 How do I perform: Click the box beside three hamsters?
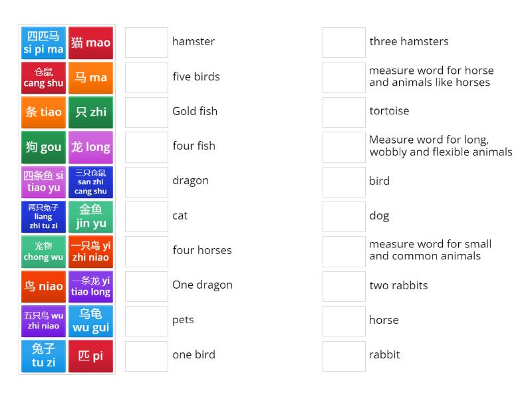tap(343, 42)
